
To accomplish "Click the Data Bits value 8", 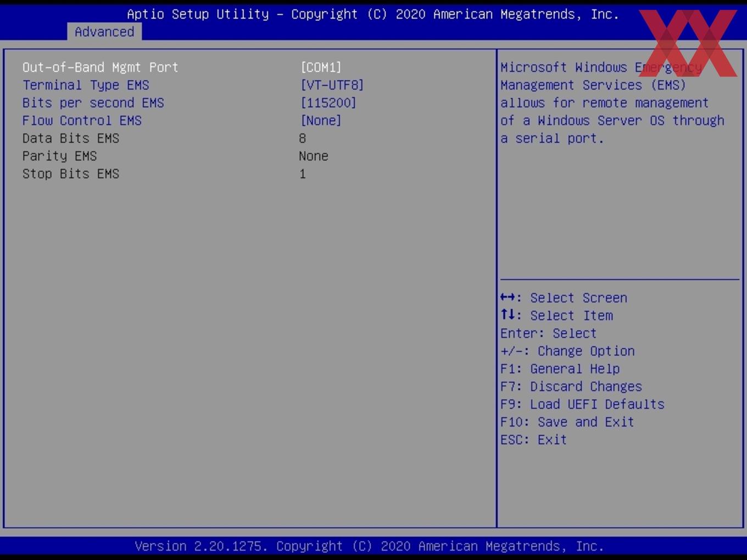I will point(302,138).
